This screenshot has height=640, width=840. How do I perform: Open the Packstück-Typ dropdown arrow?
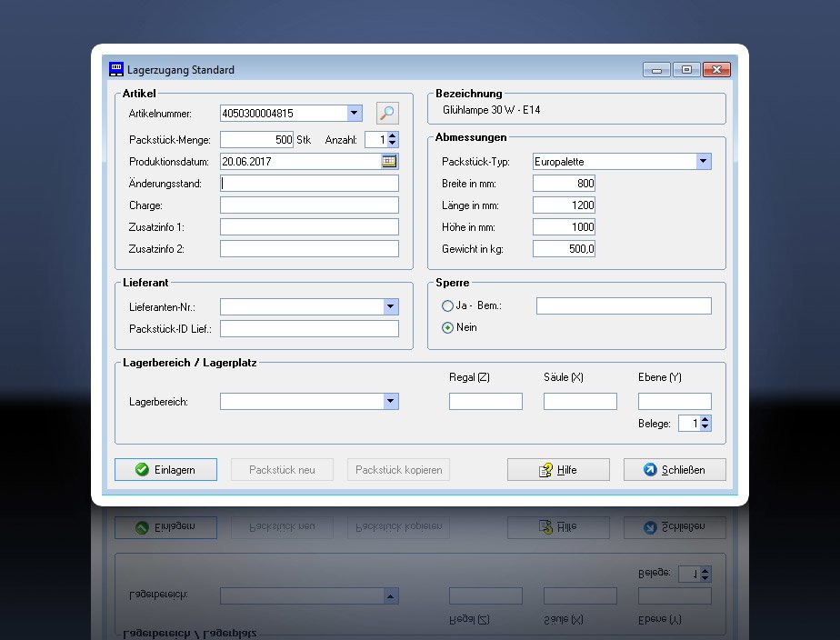(x=703, y=161)
